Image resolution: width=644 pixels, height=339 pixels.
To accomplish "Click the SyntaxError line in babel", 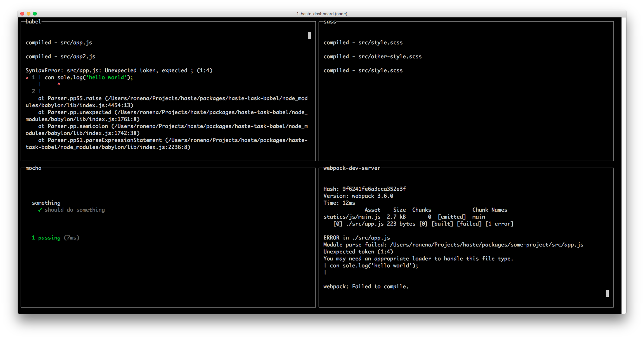I will (119, 70).
